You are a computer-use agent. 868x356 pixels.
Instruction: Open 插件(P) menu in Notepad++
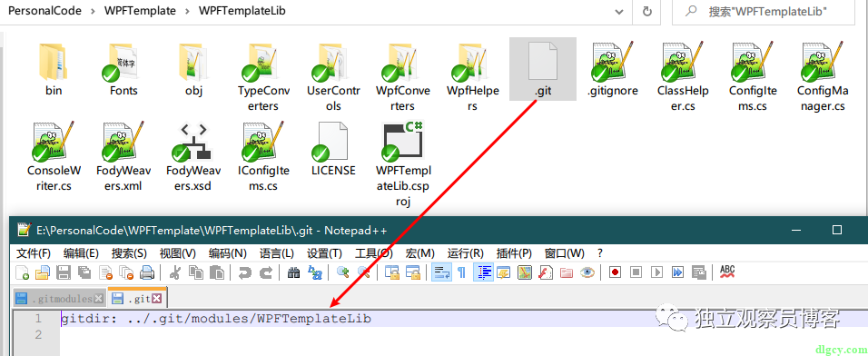pyautogui.click(x=514, y=253)
